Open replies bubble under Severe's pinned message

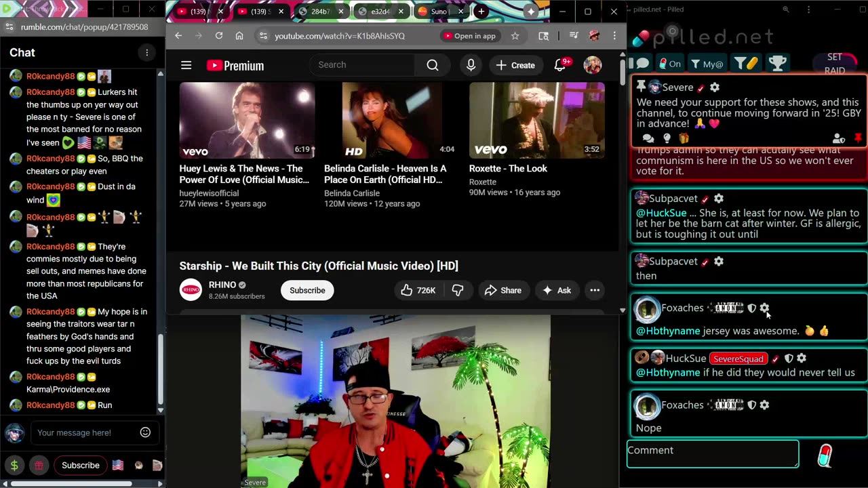pyautogui.click(x=648, y=138)
